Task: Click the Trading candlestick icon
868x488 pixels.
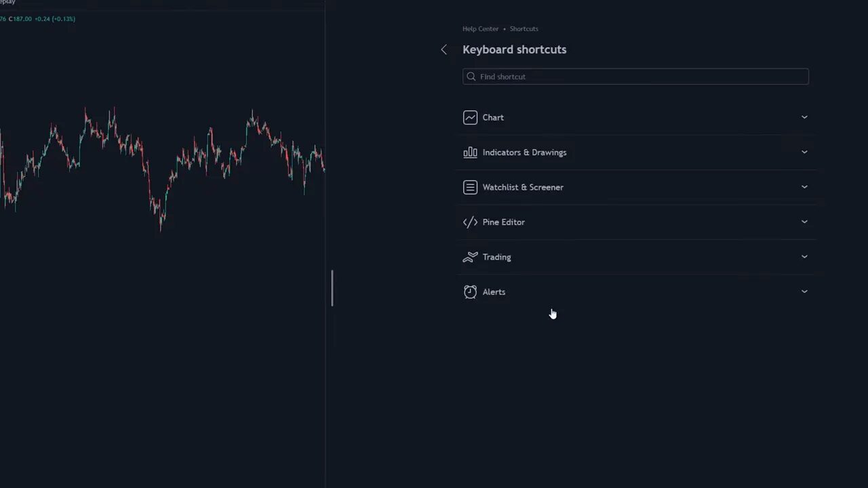Action: pyautogui.click(x=470, y=257)
